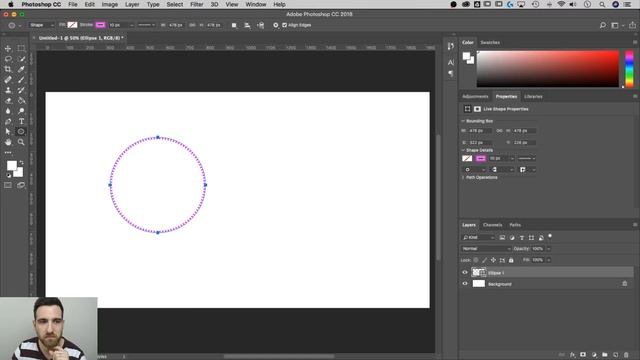Open path alignment options

[247, 25]
